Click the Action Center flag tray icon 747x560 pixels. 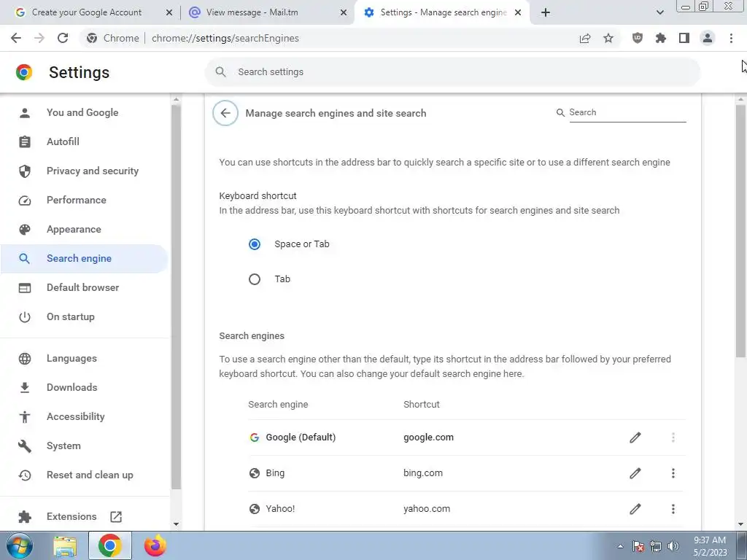click(638, 546)
